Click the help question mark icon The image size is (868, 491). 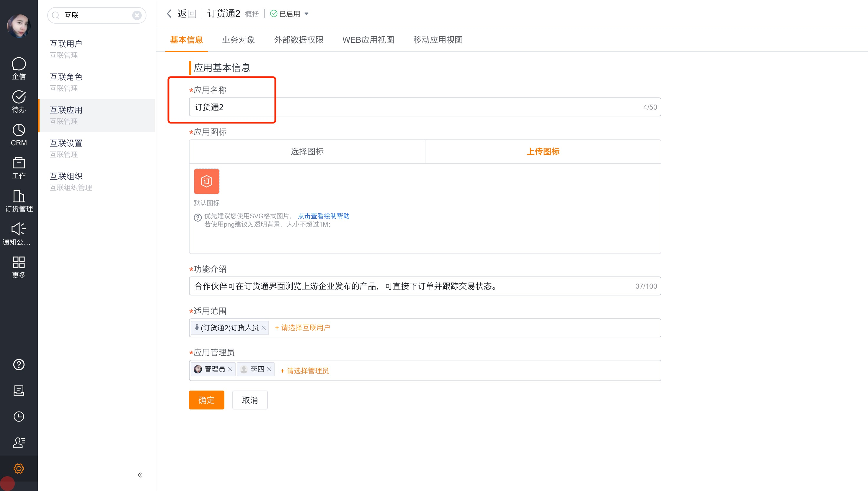[x=19, y=365]
